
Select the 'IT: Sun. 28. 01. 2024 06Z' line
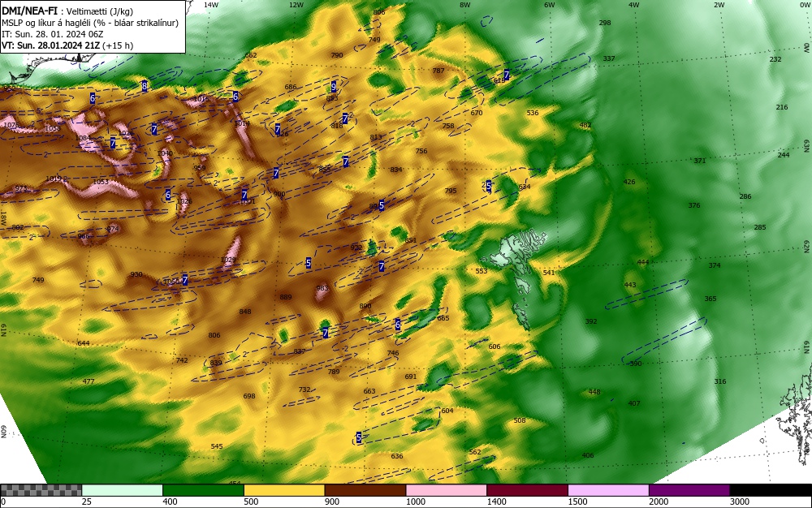(x=52, y=34)
